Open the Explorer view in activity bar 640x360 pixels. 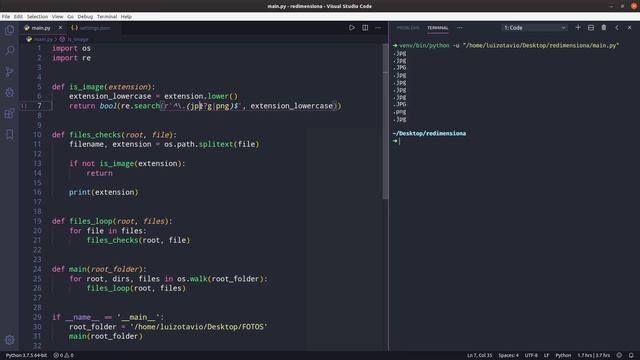[9, 30]
